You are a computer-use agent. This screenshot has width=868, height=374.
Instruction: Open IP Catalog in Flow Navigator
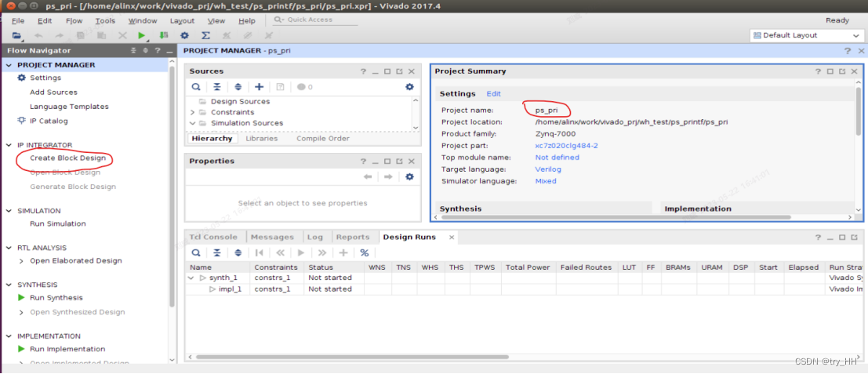(x=49, y=121)
